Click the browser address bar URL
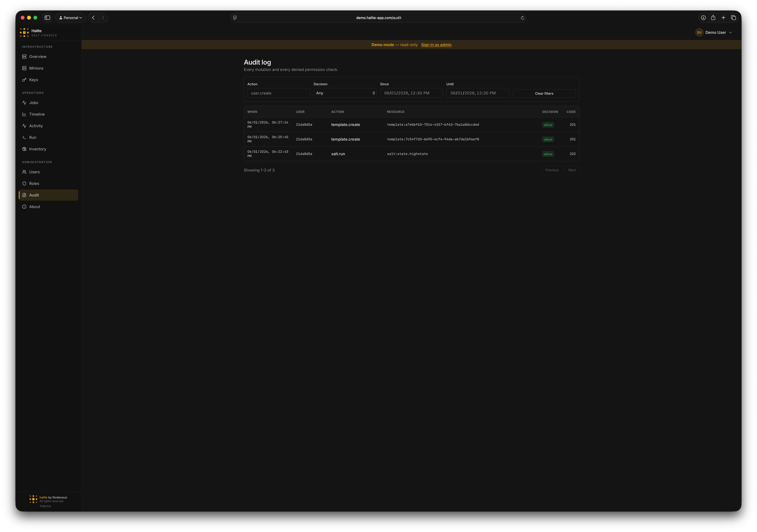 [378, 18]
